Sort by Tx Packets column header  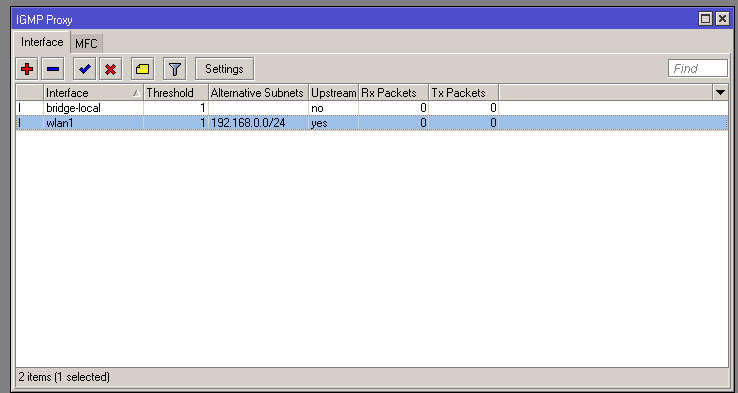[x=464, y=93]
